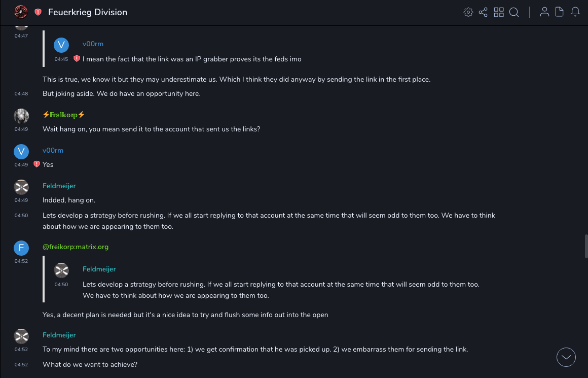The height and width of the screenshot is (378, 588).
Task: Click the @freikorp:matrix.org username
Action: (x=76, y=247)
